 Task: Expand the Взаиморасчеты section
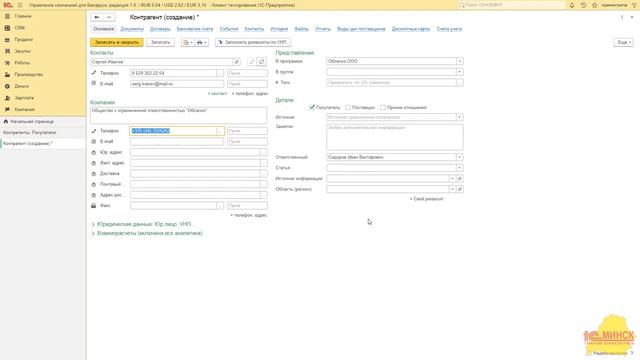pos(147,233)
